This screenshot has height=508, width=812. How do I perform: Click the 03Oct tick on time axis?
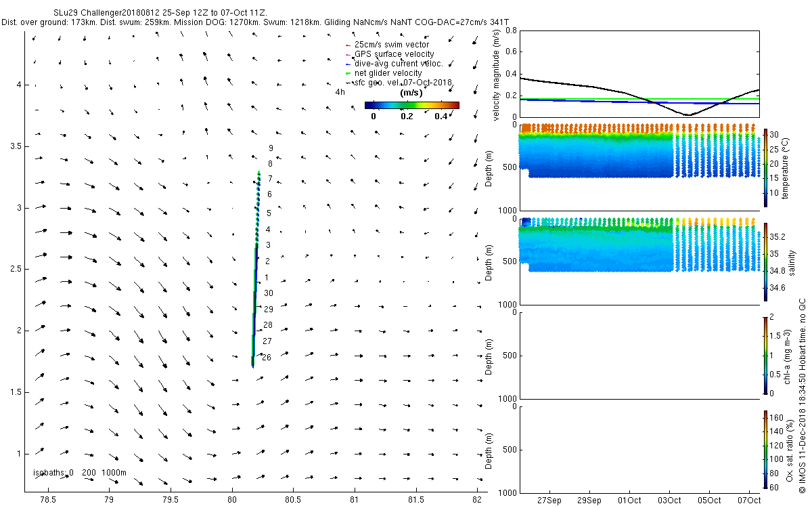tap(669, 500)
